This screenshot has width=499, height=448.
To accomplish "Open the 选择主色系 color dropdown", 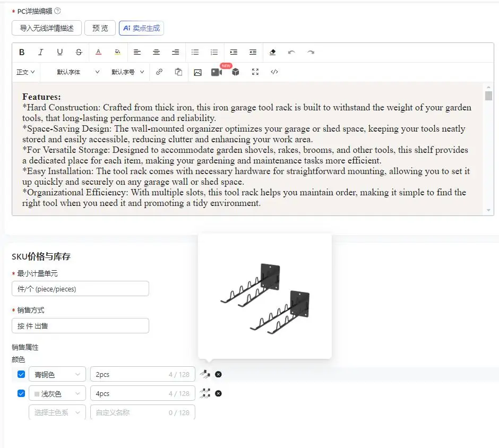I will pos(57,412).
